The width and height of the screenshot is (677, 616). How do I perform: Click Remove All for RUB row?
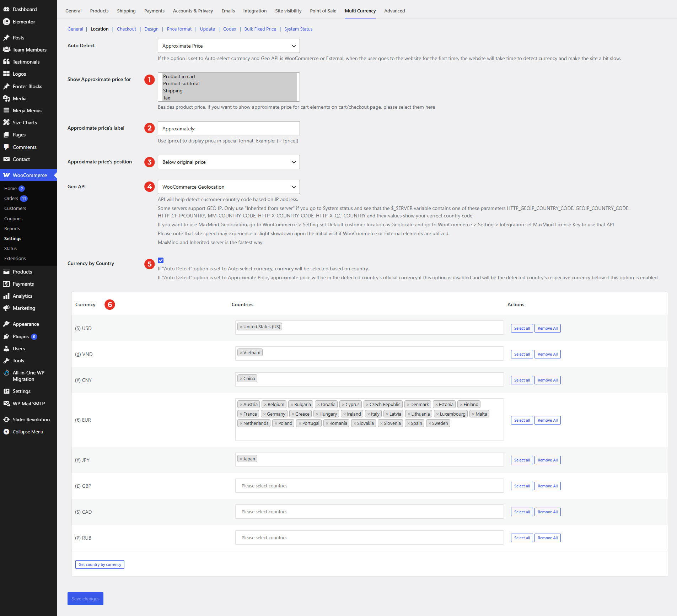[x=547, y=538]
